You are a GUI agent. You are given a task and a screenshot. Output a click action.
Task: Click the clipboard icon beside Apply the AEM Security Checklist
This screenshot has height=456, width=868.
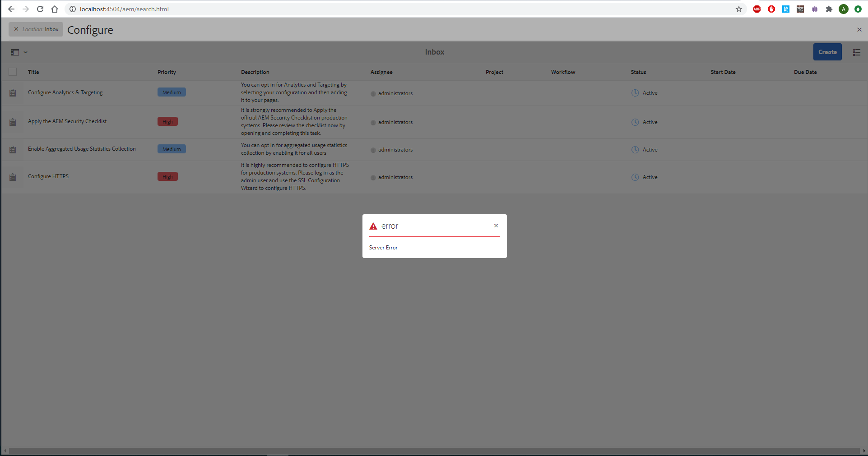[12, 122]
